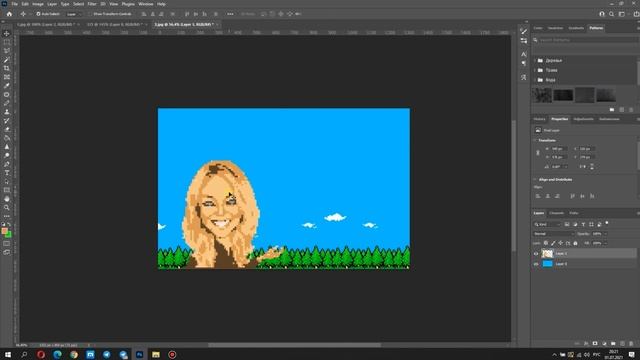The width and height of the screenshot is (640, 360).
Task: Open the Filter menu
Action: tap(92, 4)
